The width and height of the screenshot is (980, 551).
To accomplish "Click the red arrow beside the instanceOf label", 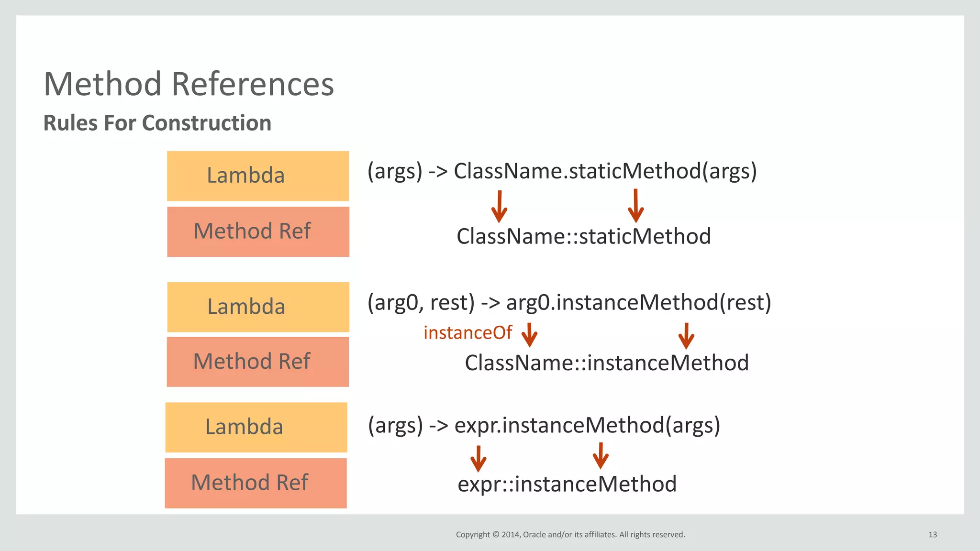I will coord(529,334).
